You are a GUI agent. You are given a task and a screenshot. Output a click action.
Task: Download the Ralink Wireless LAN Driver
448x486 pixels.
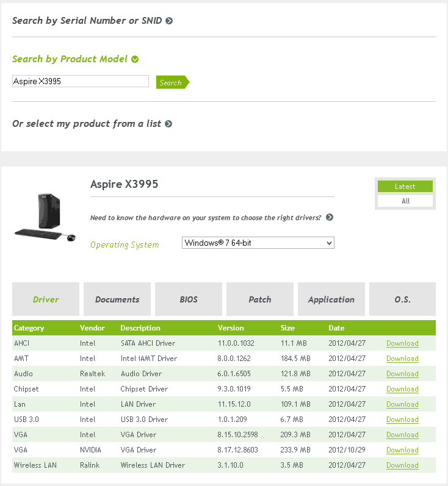pos(402,465)
